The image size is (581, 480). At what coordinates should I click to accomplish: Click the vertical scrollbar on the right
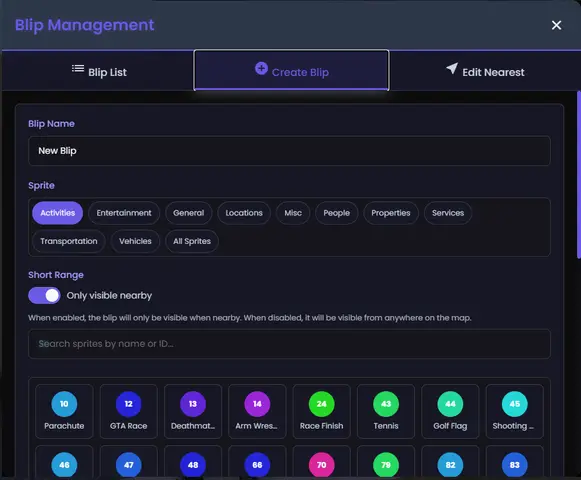[578, 174]
